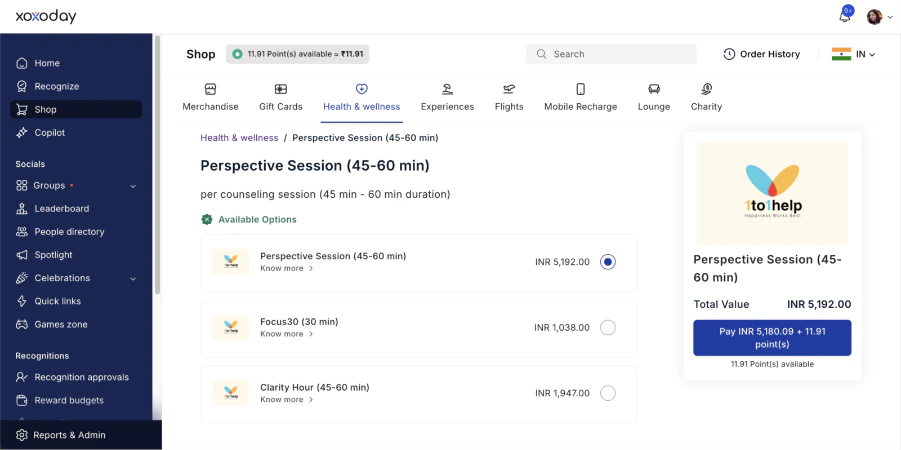Select Clarity Hour INR 1,947.00 radio button
The width and height of the screenshot is (901, 450).
pos(608,393)
